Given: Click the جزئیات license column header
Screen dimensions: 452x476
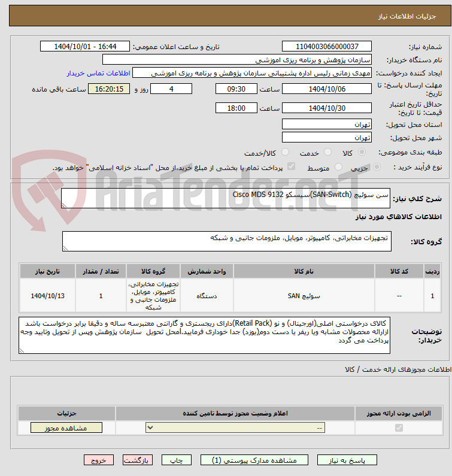Looking at the screenshot, I should point(66,414).
